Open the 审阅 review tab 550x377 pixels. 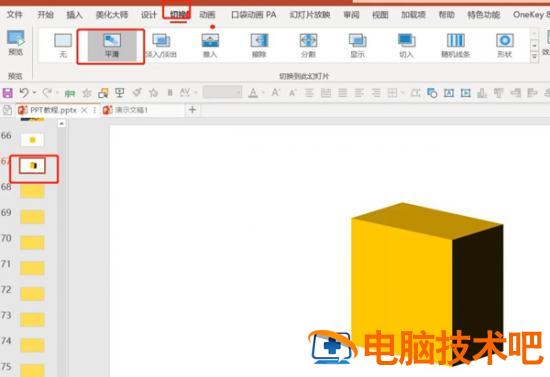pyautogui.click(x=351, y=15)
